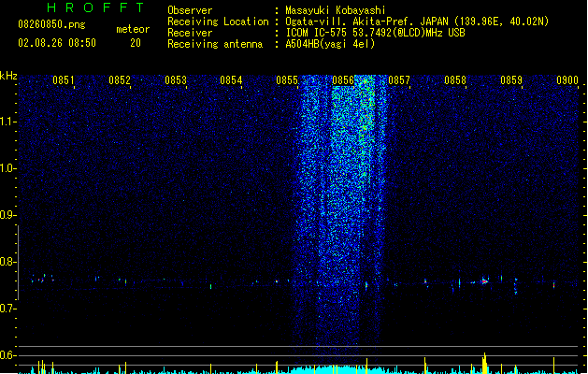
Task: Click the 0853 time marker
Action: 176,80
